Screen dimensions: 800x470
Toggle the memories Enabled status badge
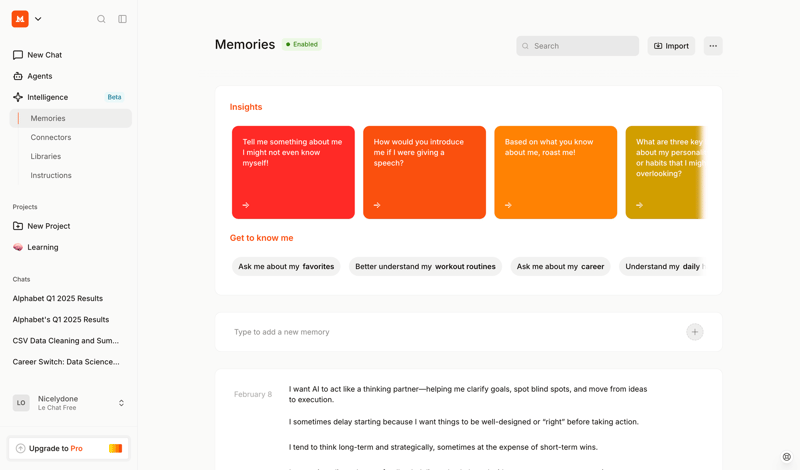coord(301,44)
